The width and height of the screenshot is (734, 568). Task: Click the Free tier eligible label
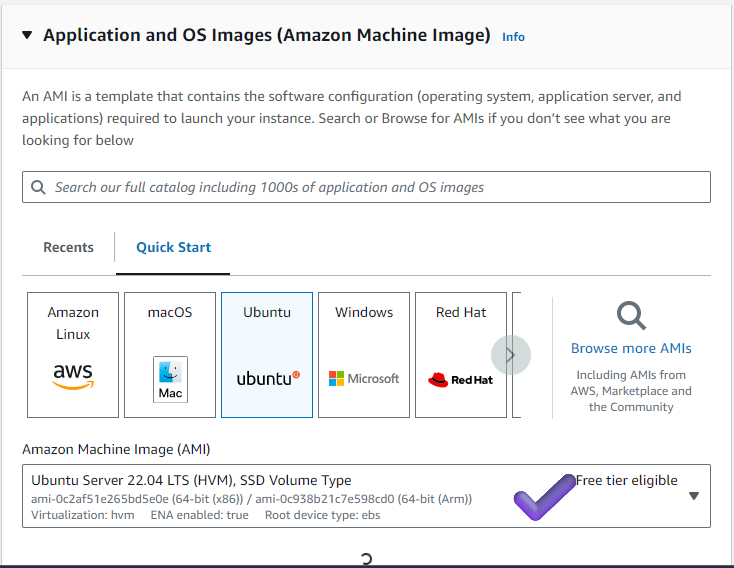click(627, 480)
